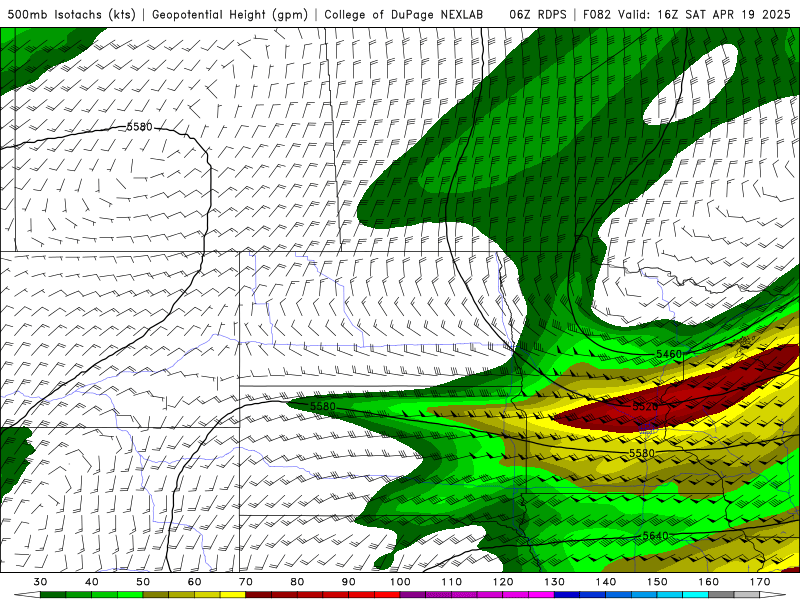Click the 5460 height contour label
800x600 pixels.
(x=669, y=354)
